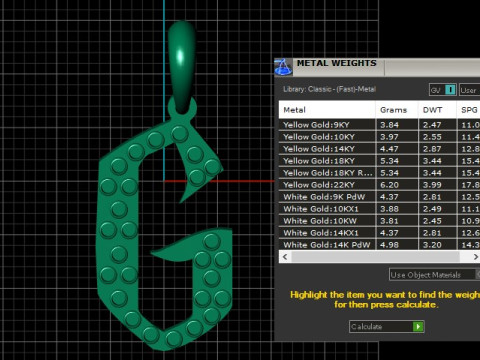Select the pendant bail loop
480x360 pixels.
[x=182, y=67]
